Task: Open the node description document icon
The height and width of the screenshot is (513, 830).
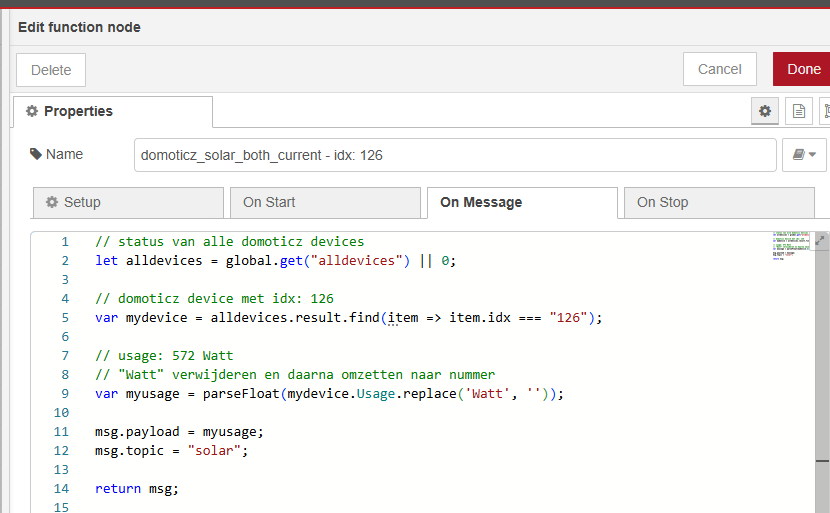Action: pos(798,111)
